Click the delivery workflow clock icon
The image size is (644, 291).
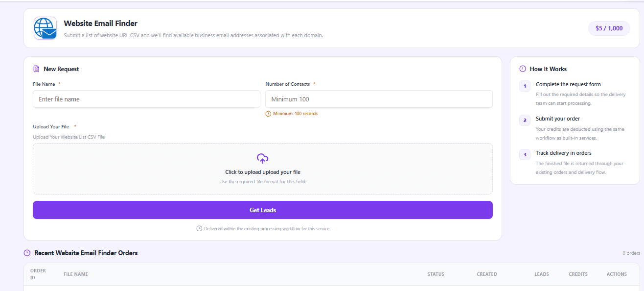pos(199,228)
